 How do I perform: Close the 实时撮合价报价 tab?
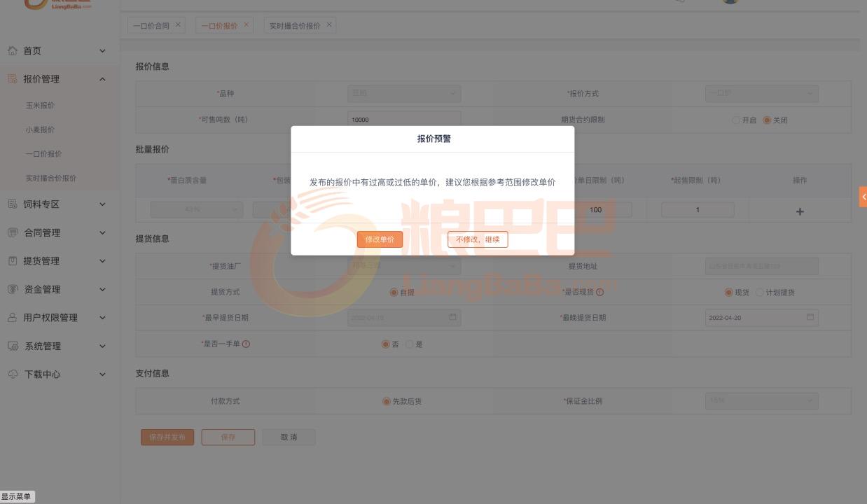(x=328, y=24)
